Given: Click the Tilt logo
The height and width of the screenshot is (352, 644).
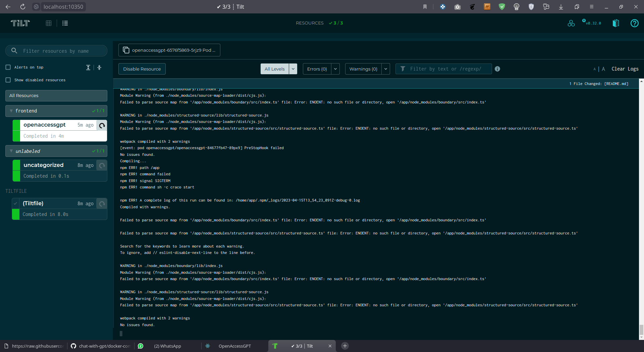Looking at the screenshot, I should [x=20, y=23].
